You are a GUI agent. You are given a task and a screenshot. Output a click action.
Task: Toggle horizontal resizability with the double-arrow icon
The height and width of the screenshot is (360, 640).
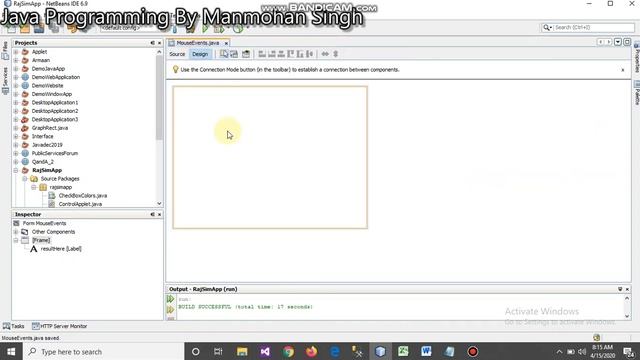325,54
